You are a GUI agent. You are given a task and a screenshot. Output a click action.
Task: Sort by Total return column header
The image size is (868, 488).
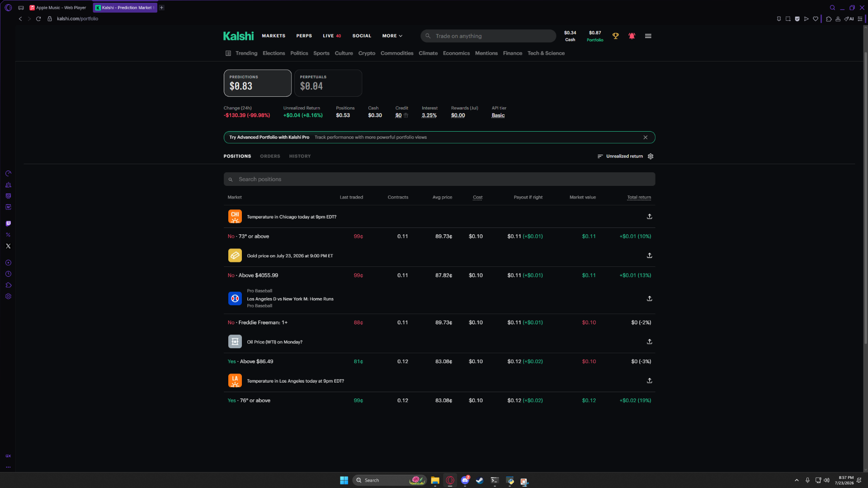tap(639, 198)
